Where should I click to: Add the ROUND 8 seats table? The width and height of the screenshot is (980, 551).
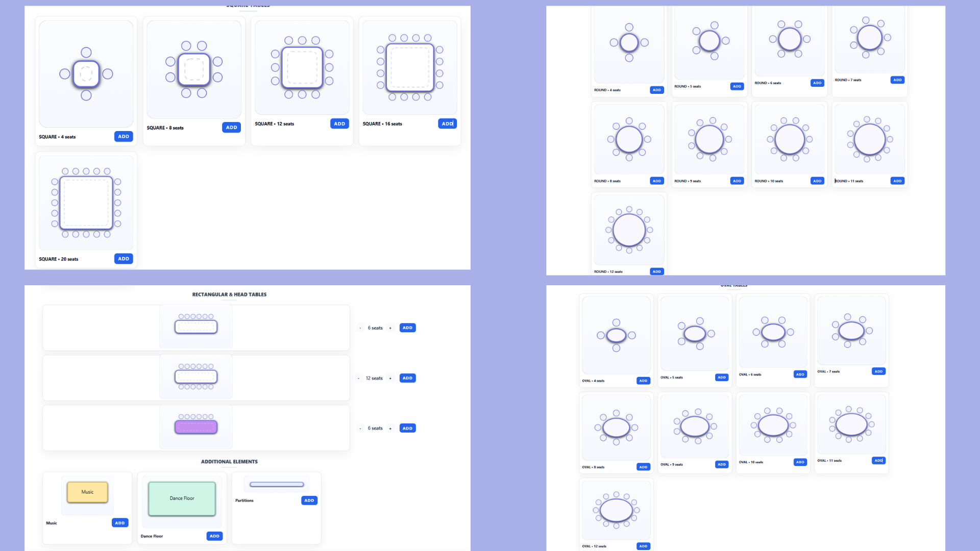[x=657, y=181]
